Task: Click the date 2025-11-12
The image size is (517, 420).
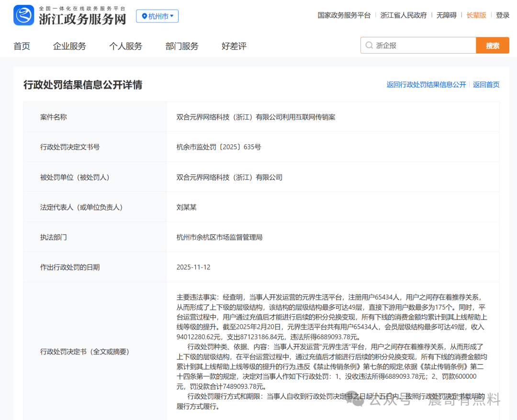Action: [193, 267]
